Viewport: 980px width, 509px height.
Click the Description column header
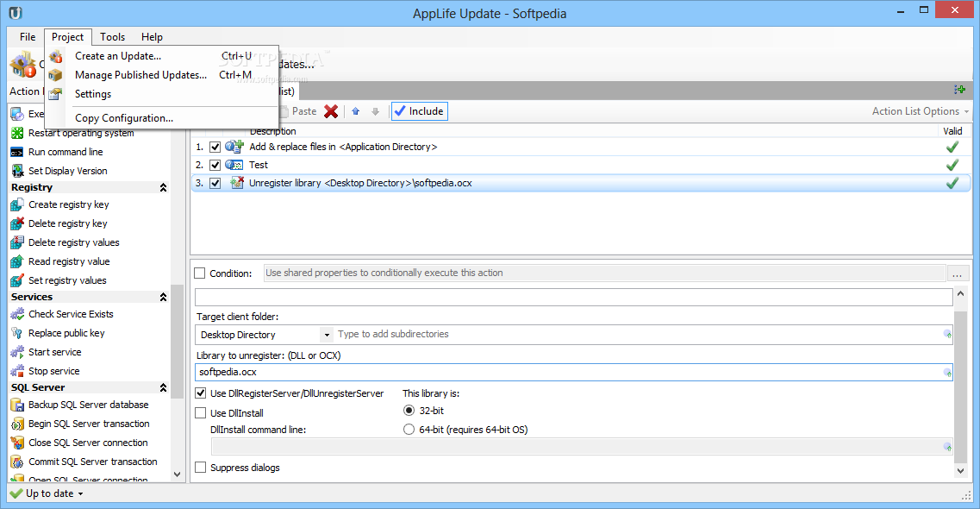click(x=273, y=131)
